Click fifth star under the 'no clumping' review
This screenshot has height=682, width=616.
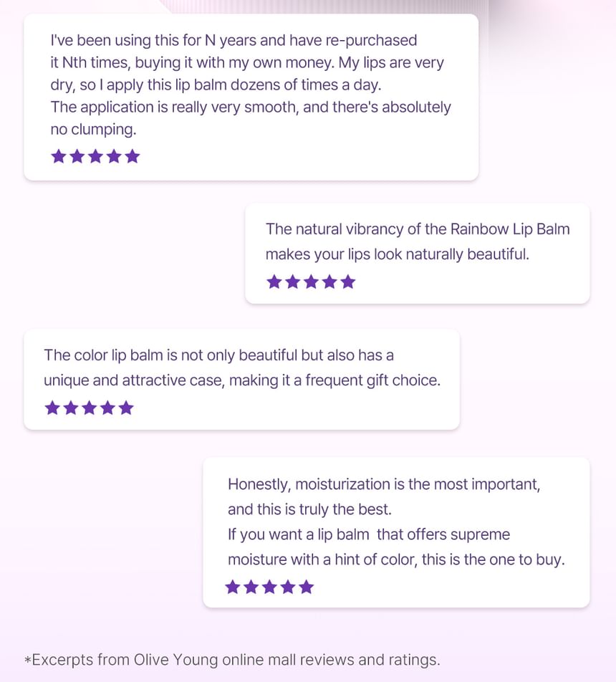pos(133,156)
